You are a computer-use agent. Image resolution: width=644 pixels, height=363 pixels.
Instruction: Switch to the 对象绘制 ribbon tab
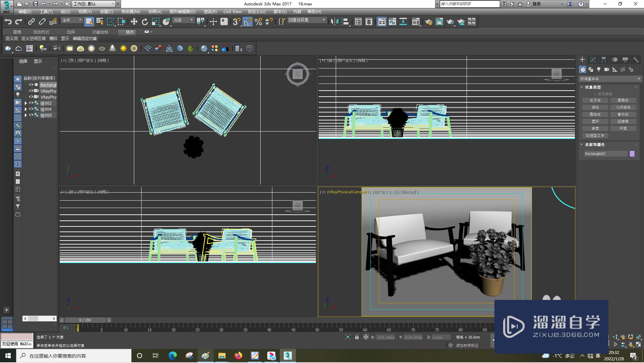(100, 32)
